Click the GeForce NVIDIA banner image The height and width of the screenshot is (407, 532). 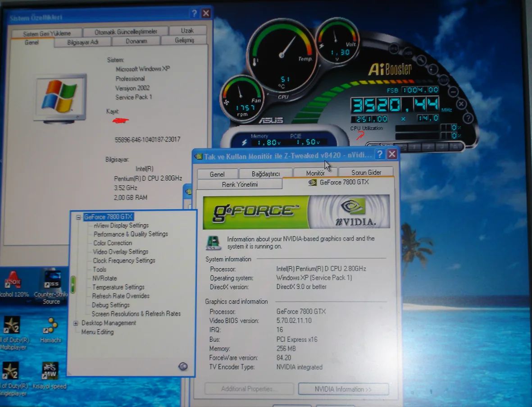tap(296, 212)
